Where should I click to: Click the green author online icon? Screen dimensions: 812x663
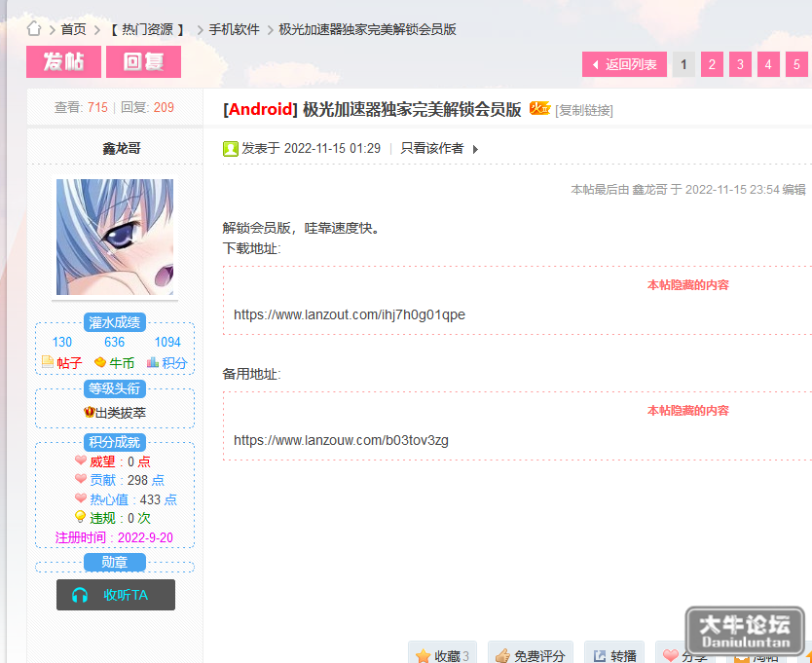[x=230, y=149]
